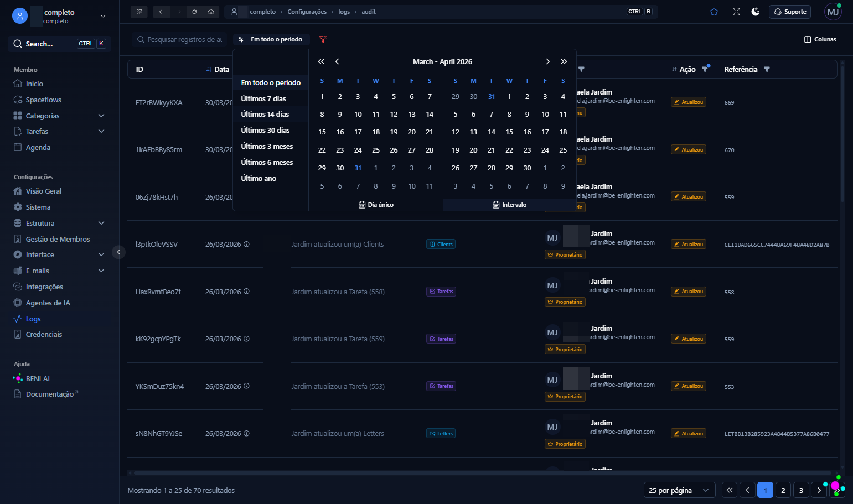Click the fullscreen expand icon
853x504 pixels.
pyautogui.click(x=736, y=11)
